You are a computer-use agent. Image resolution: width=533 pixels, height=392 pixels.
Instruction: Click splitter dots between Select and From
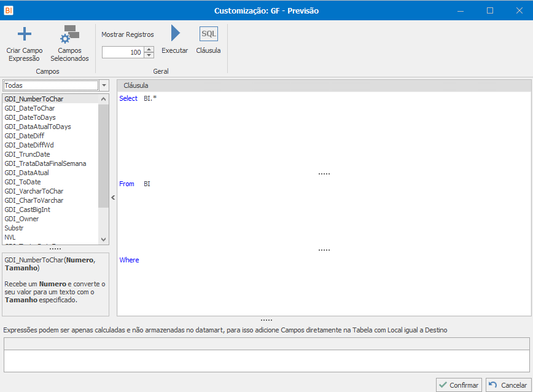pos(324,174)
